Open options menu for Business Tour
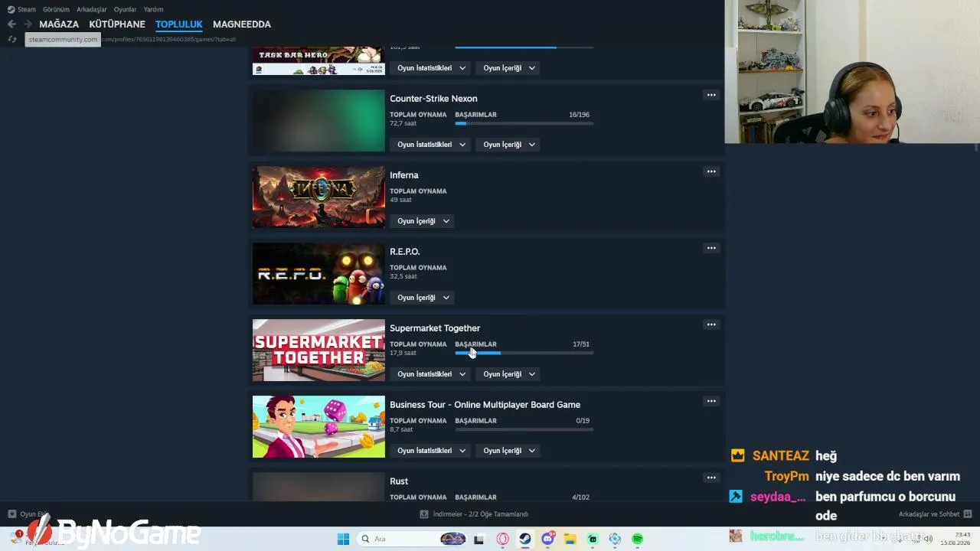This screenshot has width=980, height=551. click(x=711, y=401)
